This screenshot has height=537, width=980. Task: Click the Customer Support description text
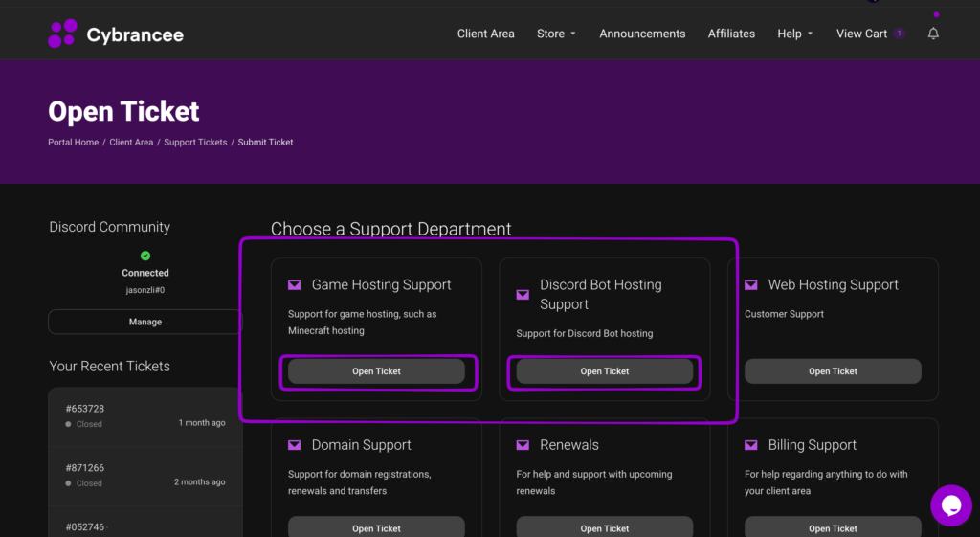[784, 314]
